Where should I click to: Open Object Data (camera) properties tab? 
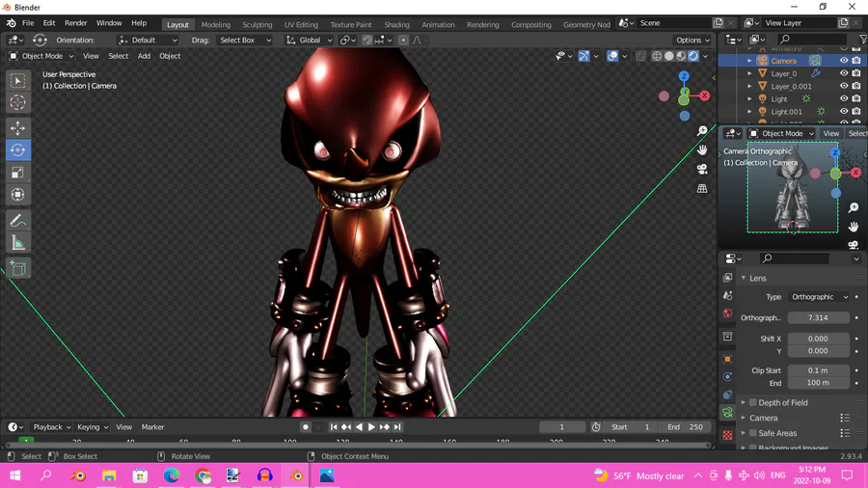[728, 412]
